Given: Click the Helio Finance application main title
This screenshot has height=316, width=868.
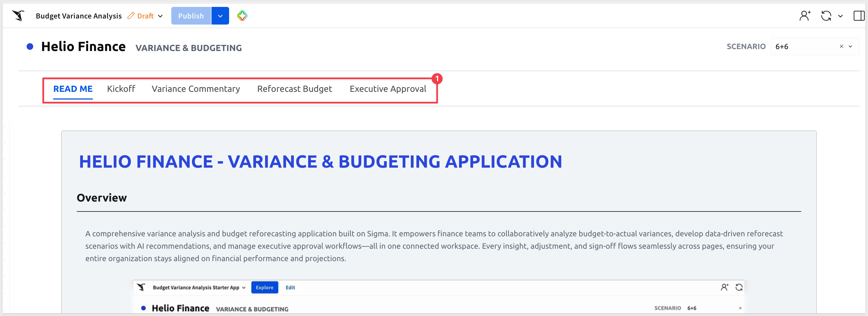Looking at the screenshot, I should click(321, 162).
